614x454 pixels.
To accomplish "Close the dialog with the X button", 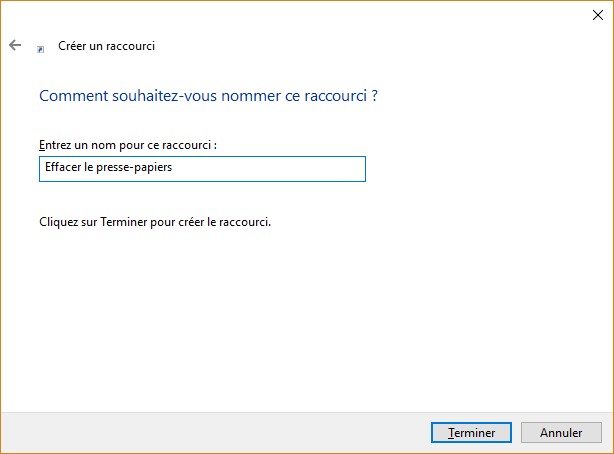I will pyautogui.click(x=597, y=14).
